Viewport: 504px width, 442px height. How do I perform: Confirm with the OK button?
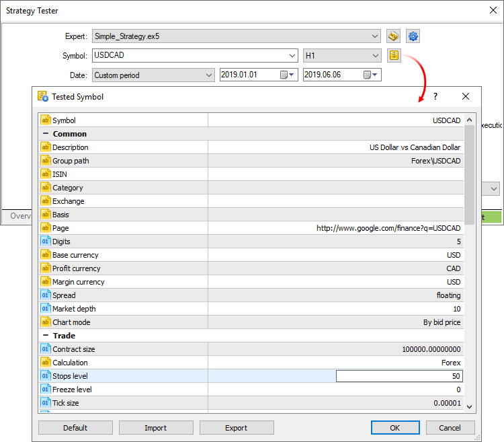click(x=394, y=428)
